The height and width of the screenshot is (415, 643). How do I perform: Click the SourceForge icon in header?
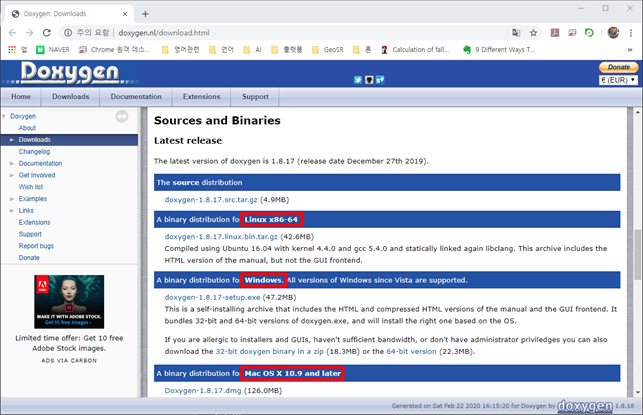pyautogui.click(x=380, y=80)
